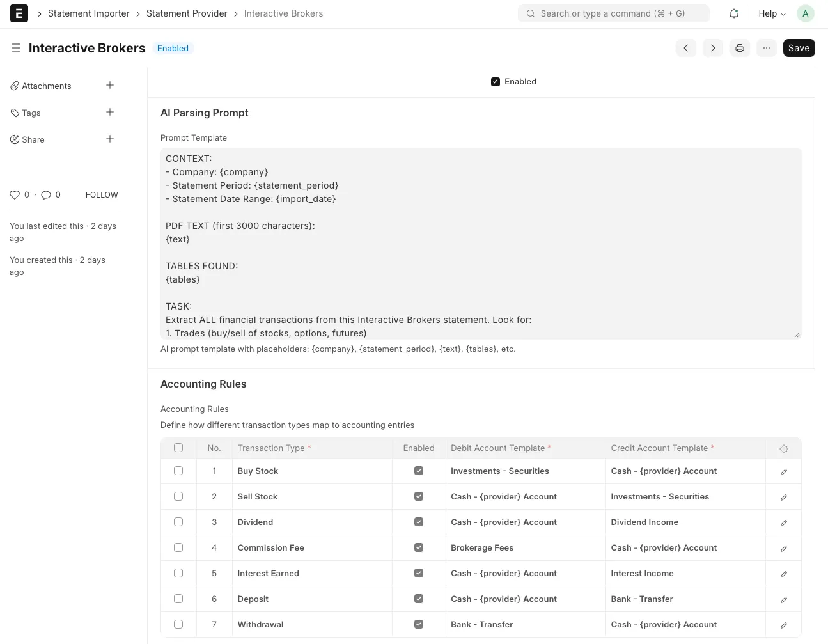The width and height of the screenshot is (828, 644).
Task: Go to previous document arrow
Action: [685, 48]
